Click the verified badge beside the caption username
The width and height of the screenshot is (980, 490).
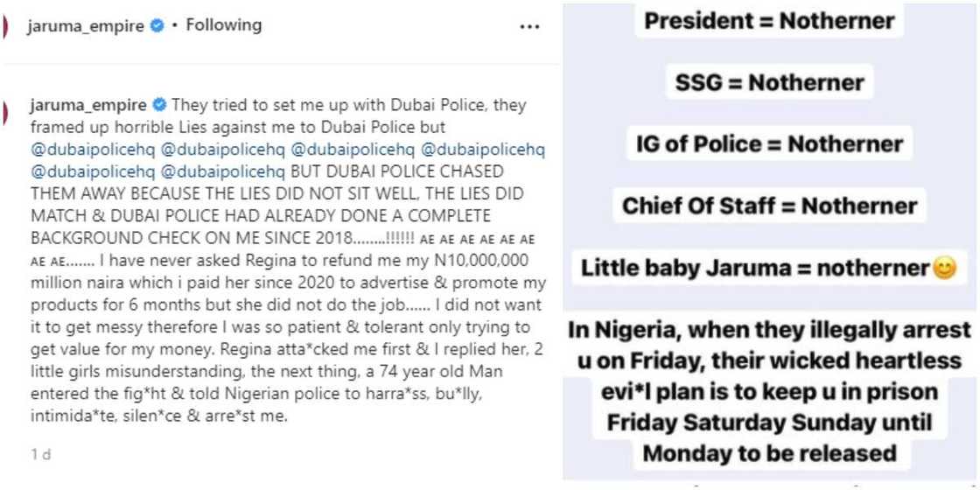158,106
